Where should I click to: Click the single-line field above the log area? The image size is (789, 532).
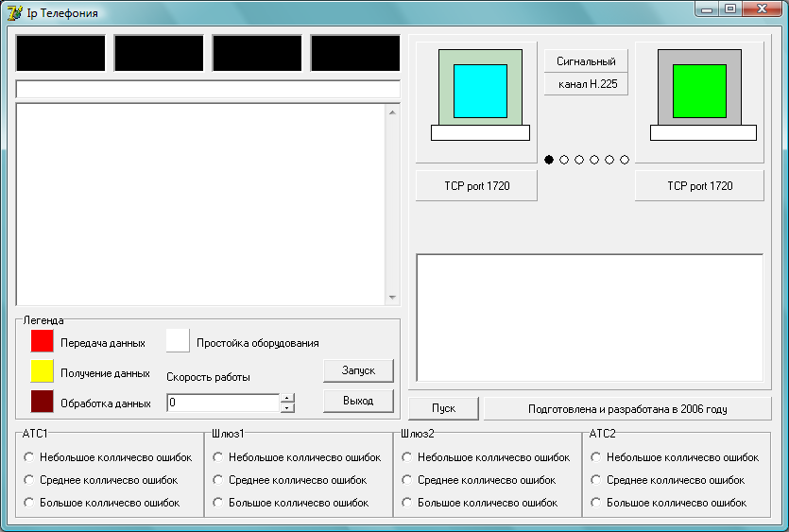208,89
